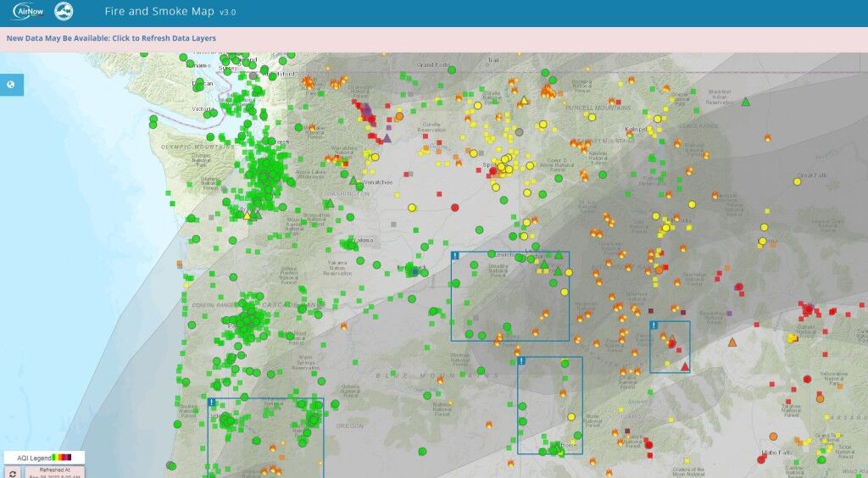Click the 'Fire and Smoke Map' header title
The image size is (868, 478).
159,11
